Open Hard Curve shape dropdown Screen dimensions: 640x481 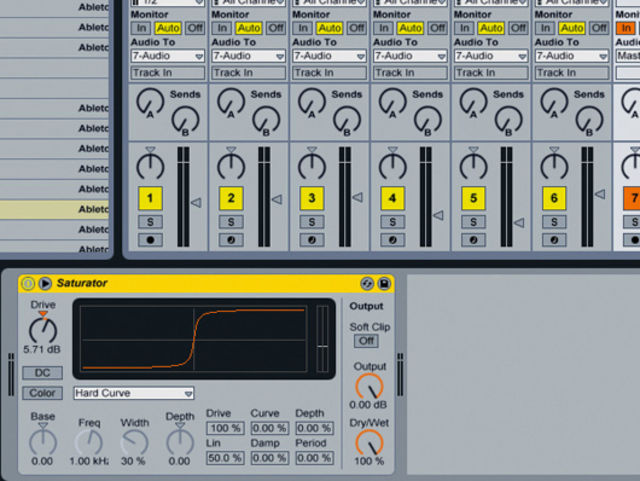click(x=134, y=393)
